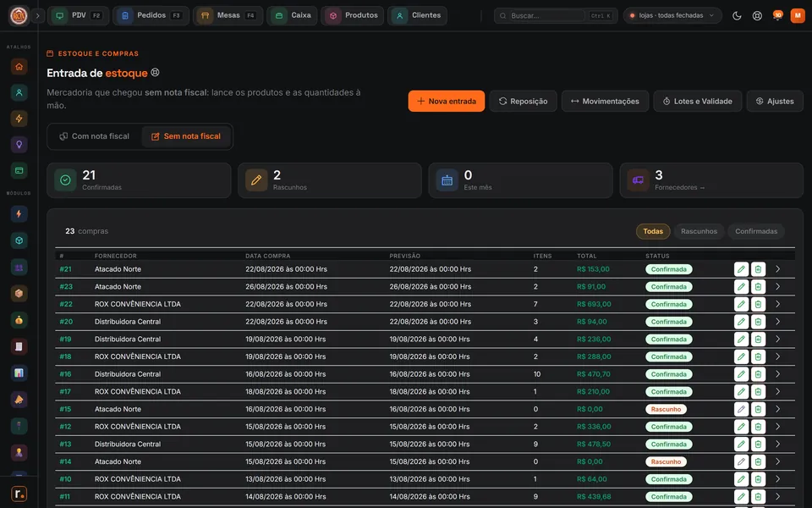Expand row #17 details chevron
The width and height of the screenshot is (812, 508).
click(x=777, y=391)
